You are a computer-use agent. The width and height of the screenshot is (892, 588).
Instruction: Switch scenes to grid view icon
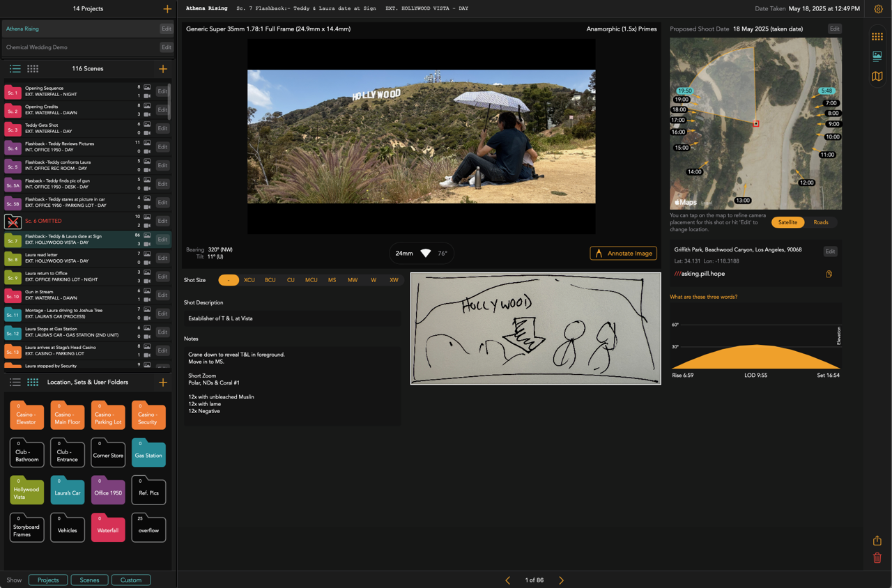point(33,69)
